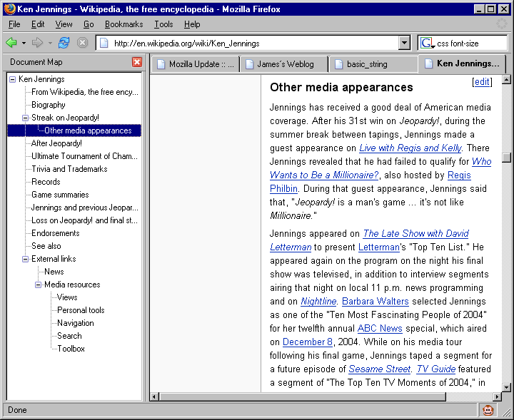Click the Stop loading icon
This screenshot has width=514, height=420.
click(82, 43)
